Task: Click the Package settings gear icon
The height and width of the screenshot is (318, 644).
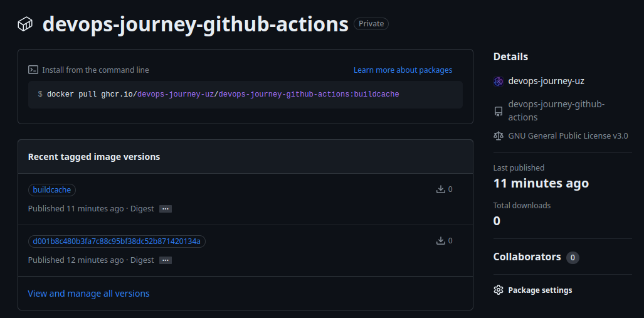Action: [498, 290]
